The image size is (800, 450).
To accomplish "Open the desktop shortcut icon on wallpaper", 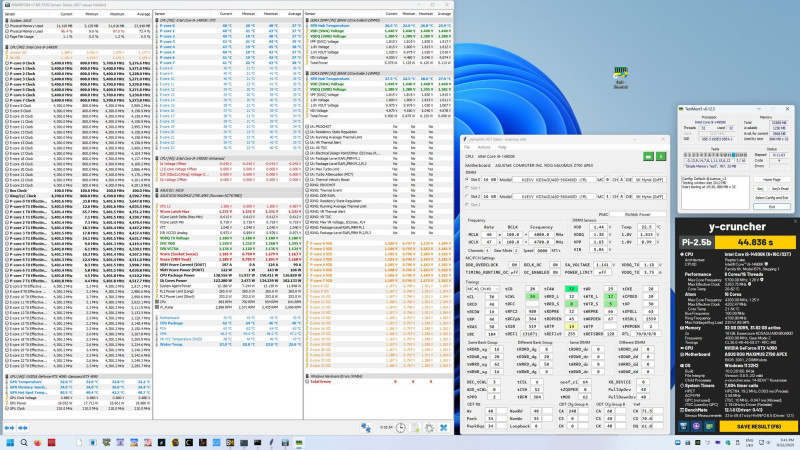I will point(620,78).
